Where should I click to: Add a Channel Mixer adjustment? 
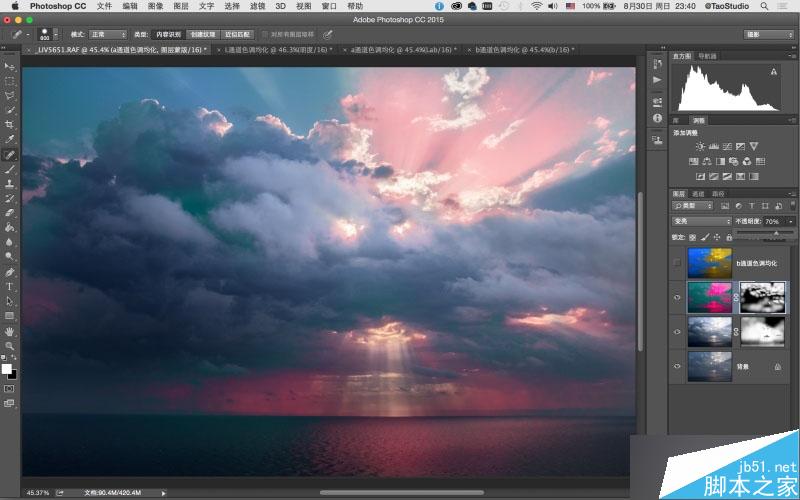(x=747, y=161)
